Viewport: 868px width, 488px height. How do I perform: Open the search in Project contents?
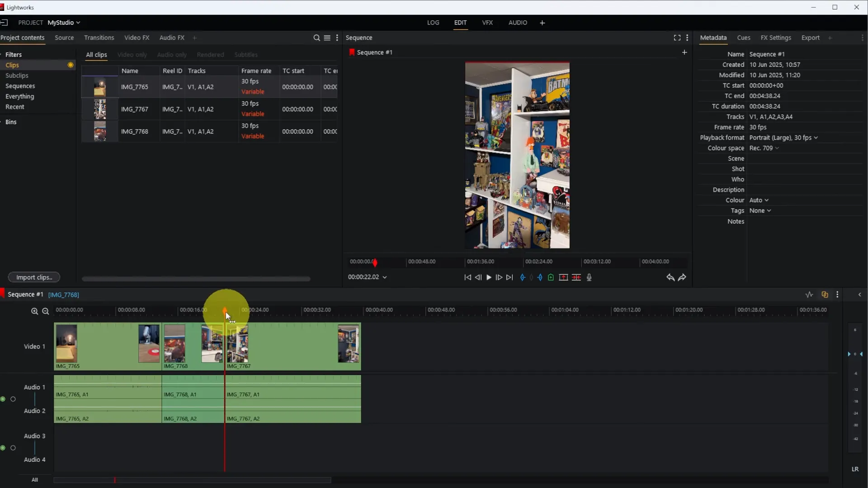click(x=316, y=38)
